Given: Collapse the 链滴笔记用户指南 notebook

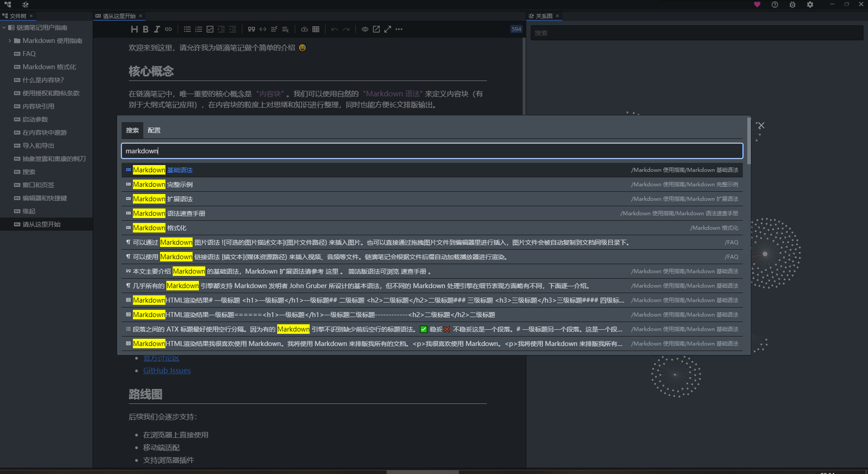Looking at the screenshot, I should coord(4,28).
